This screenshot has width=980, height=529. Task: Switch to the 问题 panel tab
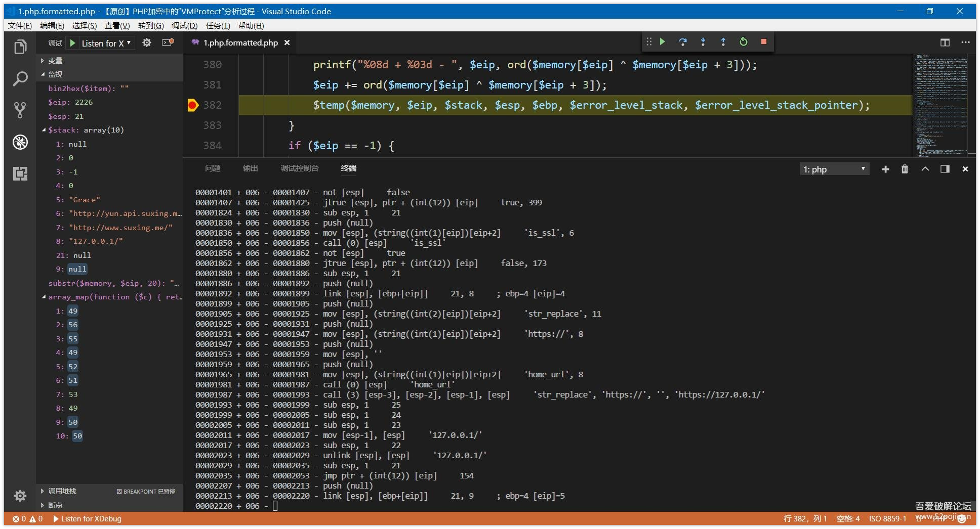(x=213, y=168)
